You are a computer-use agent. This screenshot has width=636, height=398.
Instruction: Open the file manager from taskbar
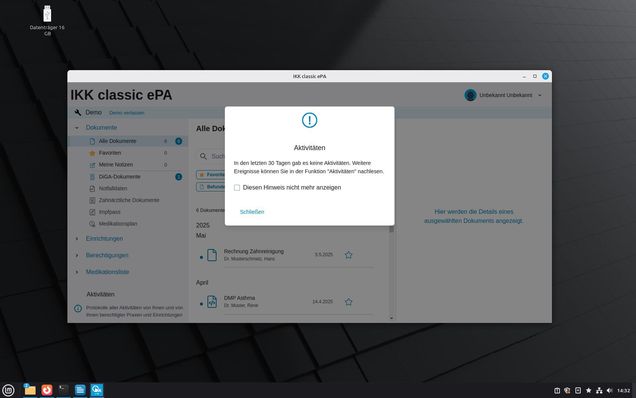tap(30, 390)
